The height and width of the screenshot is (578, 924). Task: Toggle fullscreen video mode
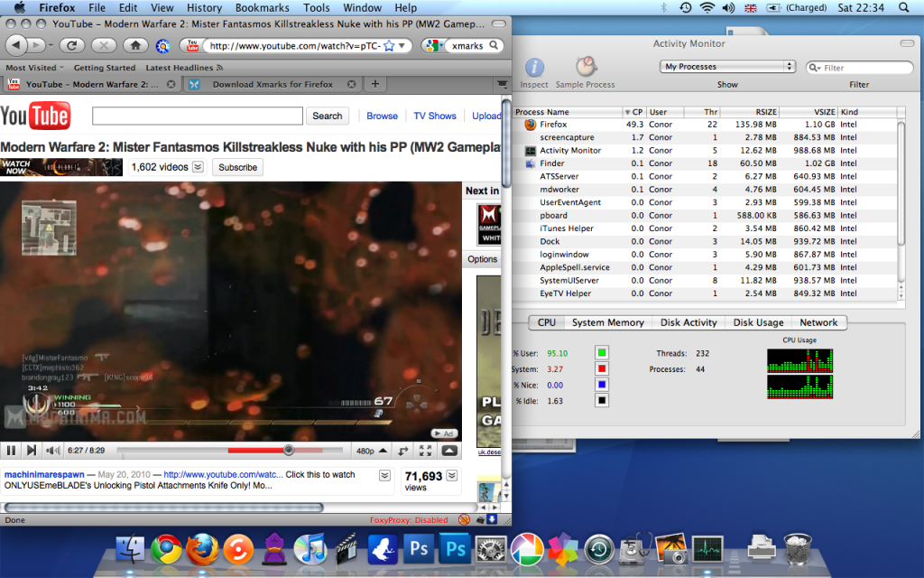pyautogui.click(x=425, y=452)
